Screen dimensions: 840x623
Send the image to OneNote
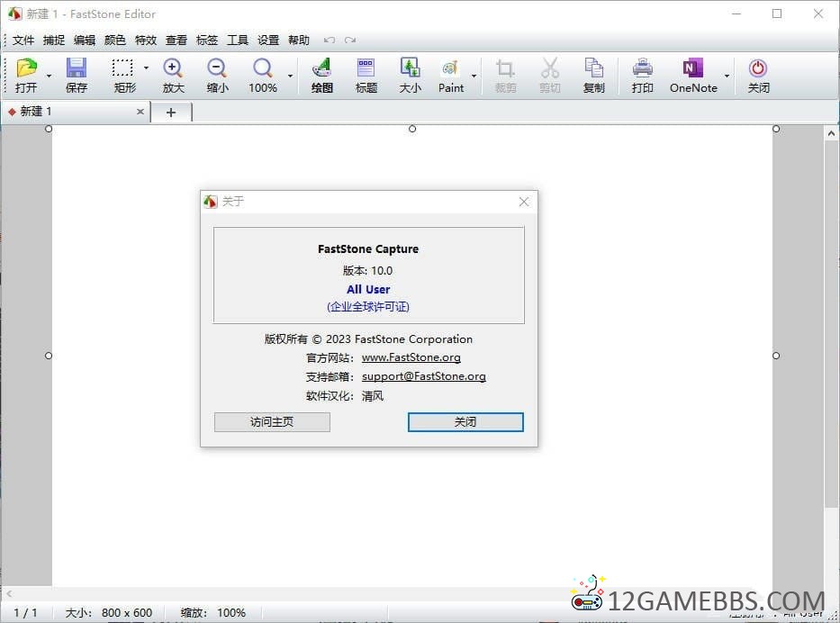click(x=693, y=68)
